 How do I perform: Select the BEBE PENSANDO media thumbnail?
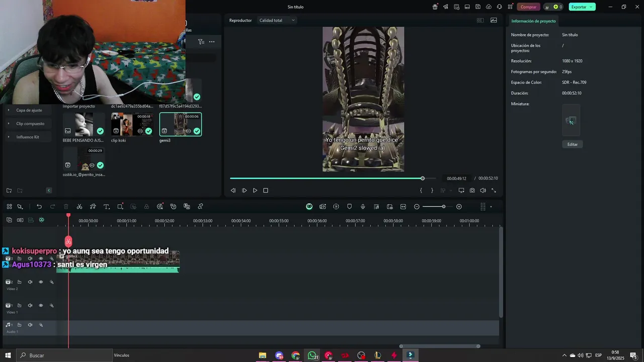click(84, 124)
